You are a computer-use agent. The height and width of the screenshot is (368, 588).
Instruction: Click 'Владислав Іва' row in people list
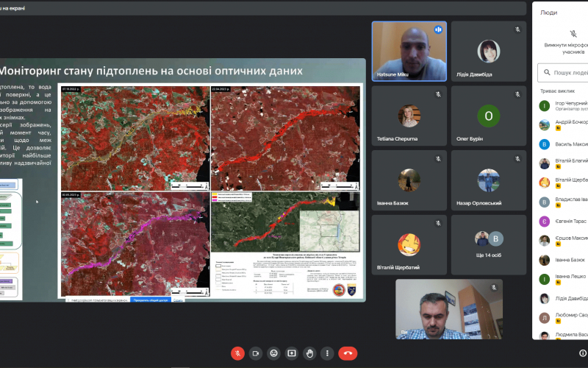click(x=562, y=202)
